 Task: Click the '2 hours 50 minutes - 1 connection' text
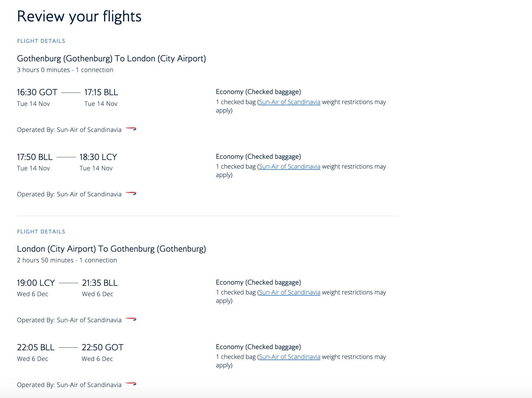[x=67, y=260]
